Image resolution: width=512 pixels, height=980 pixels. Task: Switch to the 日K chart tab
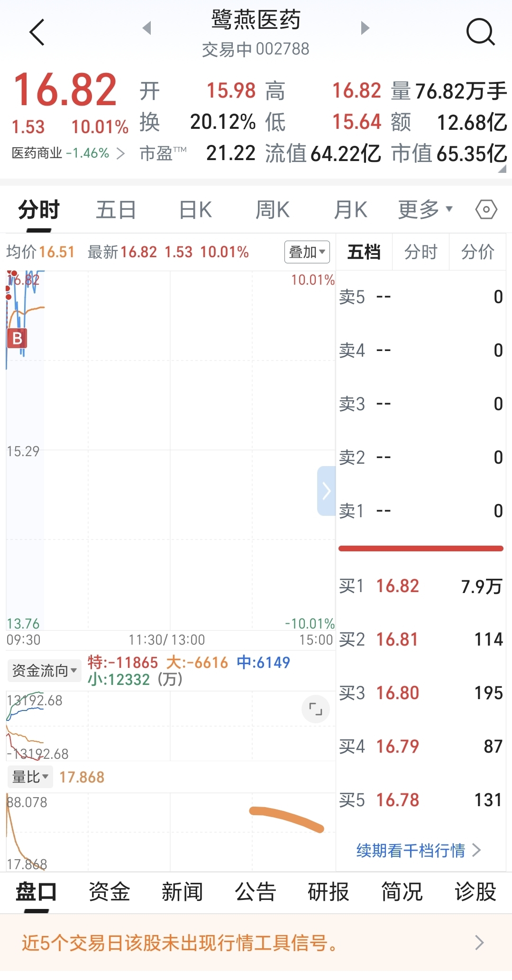pyautogui.click(x=195, y=209)
